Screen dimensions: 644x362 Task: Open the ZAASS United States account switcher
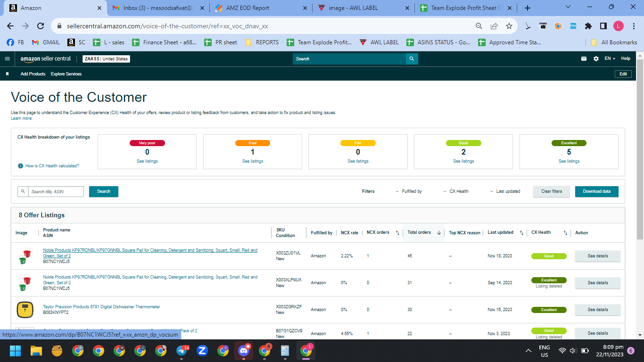[x=106, y=59]
